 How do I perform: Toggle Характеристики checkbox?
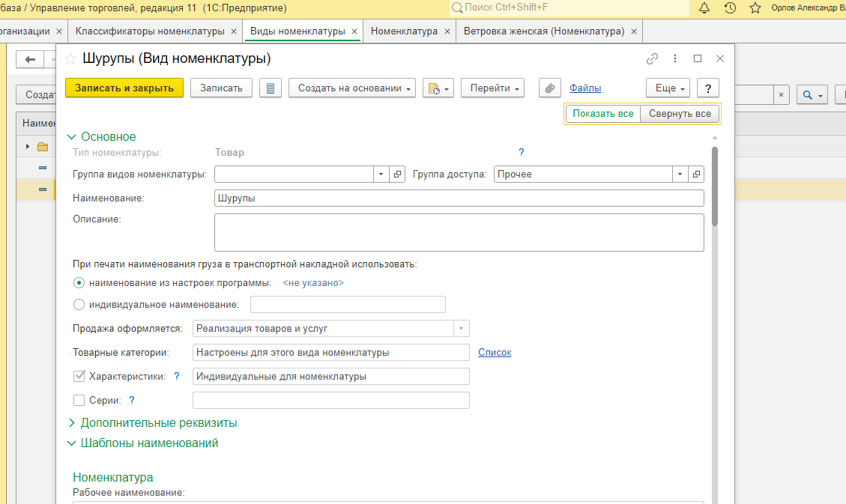pos(79,376)
